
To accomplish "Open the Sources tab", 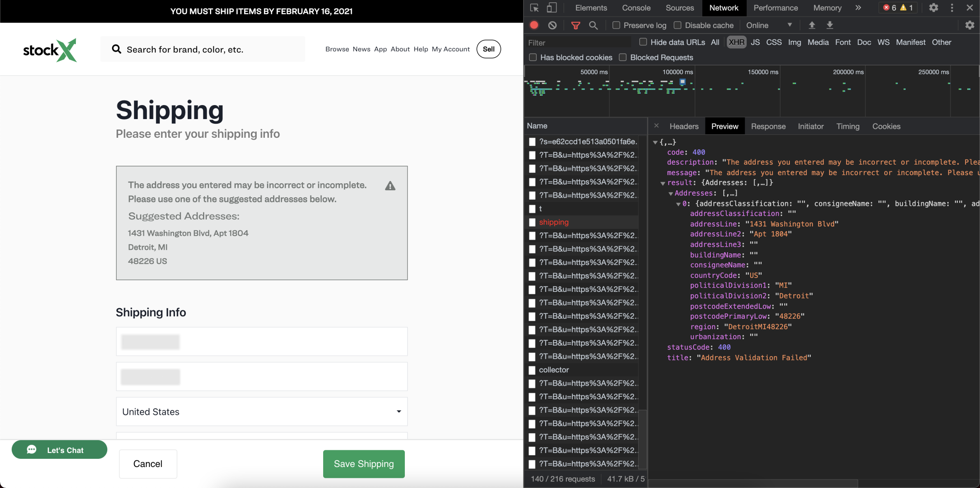I will [x=679, y=8].
